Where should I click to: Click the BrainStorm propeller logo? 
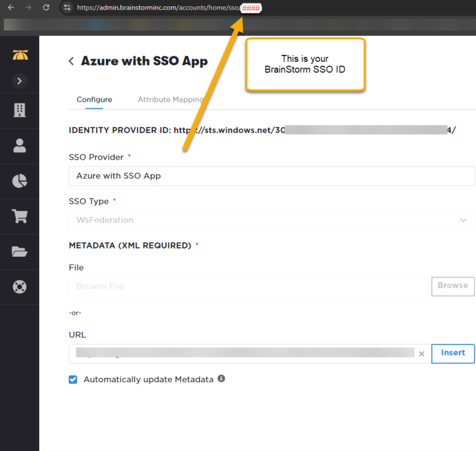point(20,55)
